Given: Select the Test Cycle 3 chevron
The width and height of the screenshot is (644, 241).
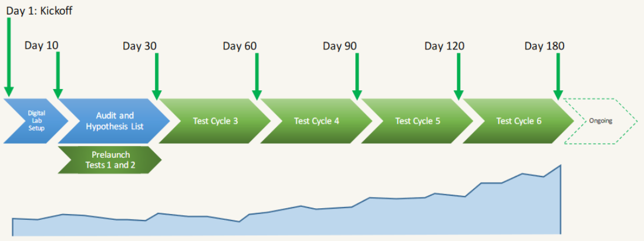Looking at the screenshot, I should click(x=215, y=121).
